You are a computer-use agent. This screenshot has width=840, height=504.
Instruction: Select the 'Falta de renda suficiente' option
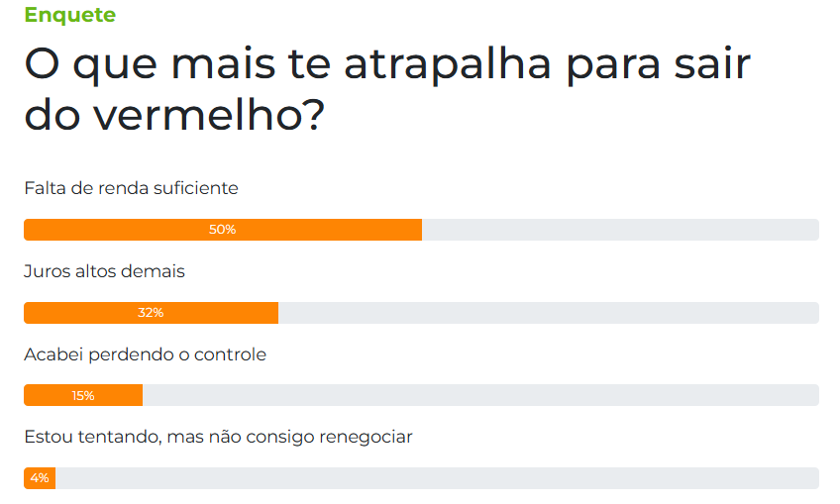pyautogui.click(x=131, y=188)
